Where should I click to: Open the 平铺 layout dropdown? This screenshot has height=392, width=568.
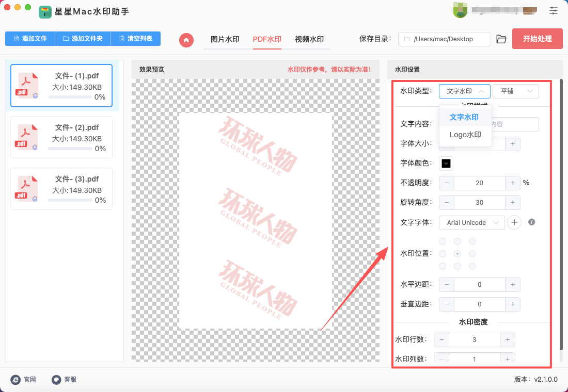click(515, 91)
